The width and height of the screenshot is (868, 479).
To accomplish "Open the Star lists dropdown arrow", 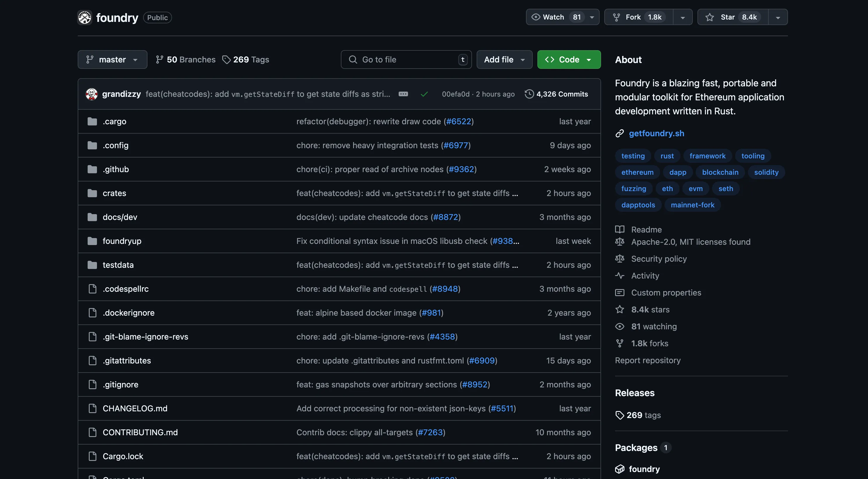I will (778, 18).
